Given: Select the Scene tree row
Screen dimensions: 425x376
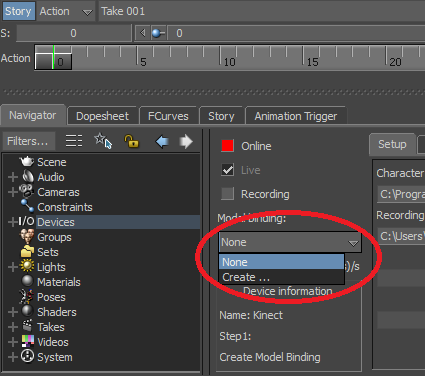Looking at the screenshot, I should coord(52,162).
